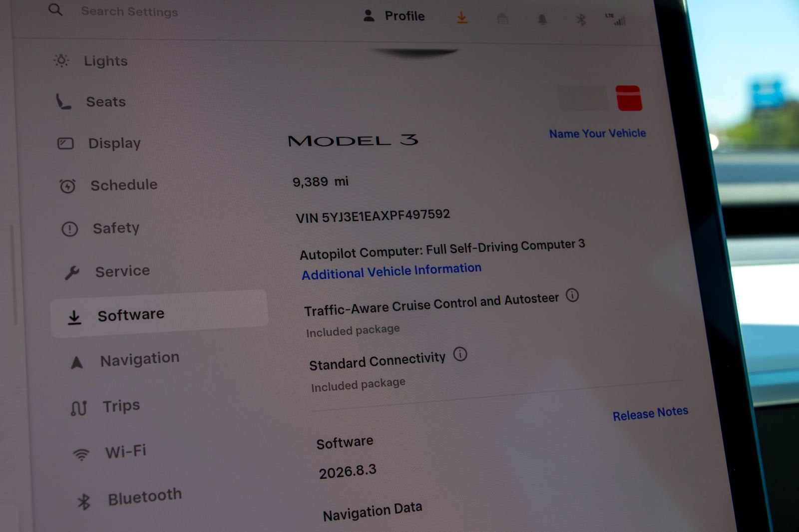Tap the MODEL 3 vehicle name heading
The height and width of the screenshot is (532, 799).
click(x=353, y=140)
